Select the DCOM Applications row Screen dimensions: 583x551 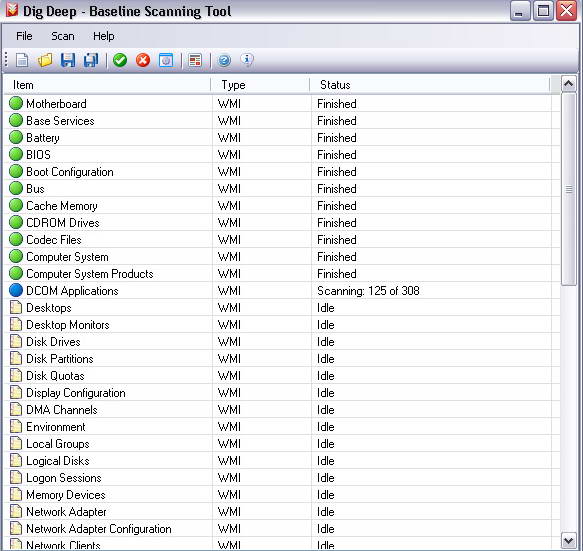pyautogui.click(x=281, y=291)
